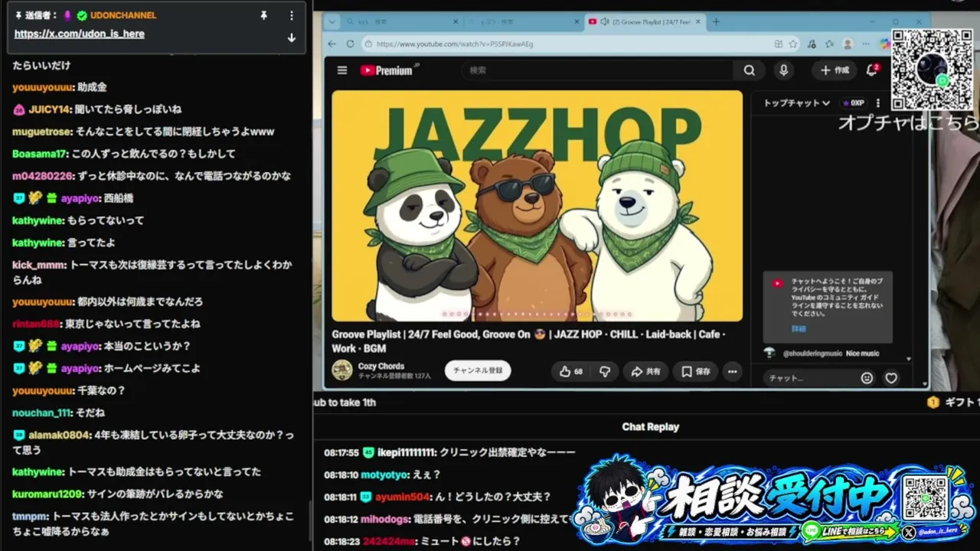Open the Cozy Chords channel avatar

(342, 370)
